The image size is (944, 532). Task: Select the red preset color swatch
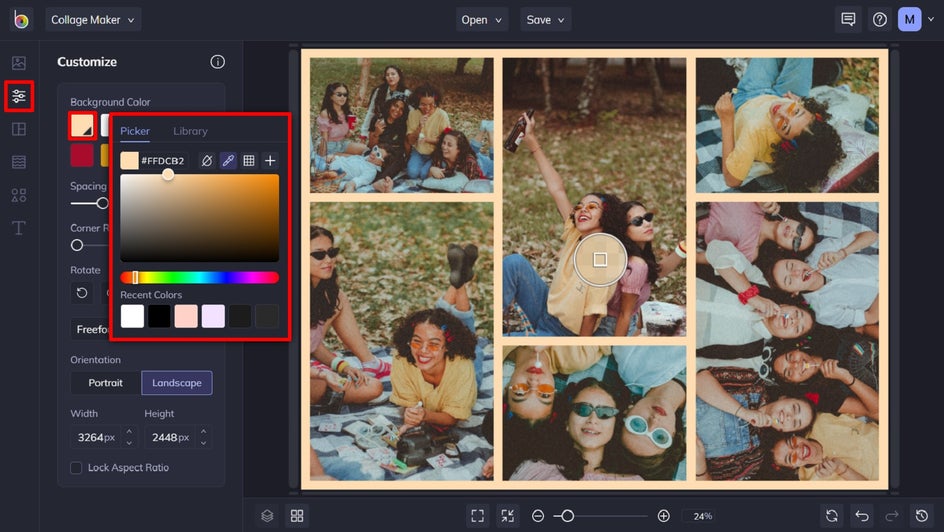82,155
